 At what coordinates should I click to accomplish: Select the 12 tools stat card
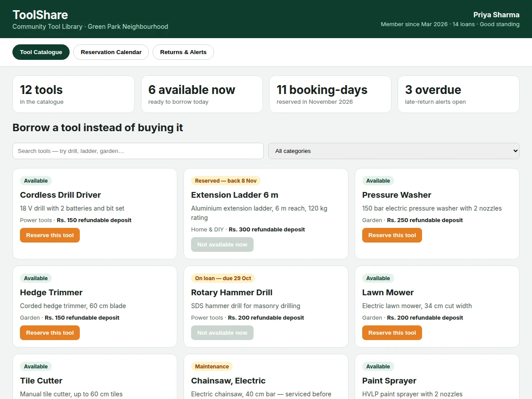point(74,94)
